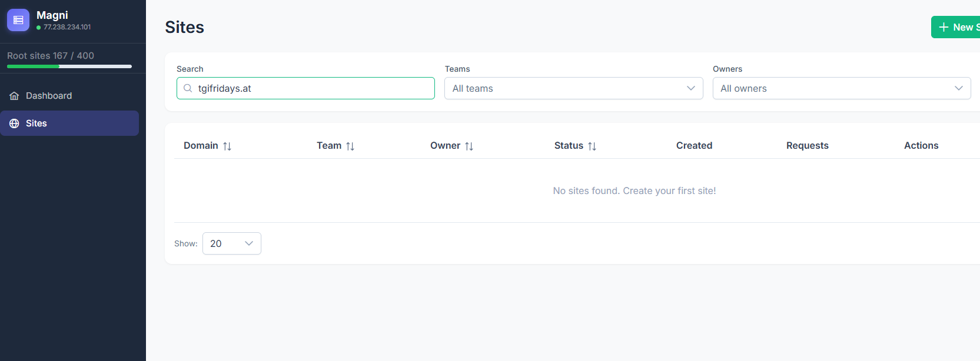Sort by Status using arrows icon
The image size is (980, 361).
[x=592, y=146]
